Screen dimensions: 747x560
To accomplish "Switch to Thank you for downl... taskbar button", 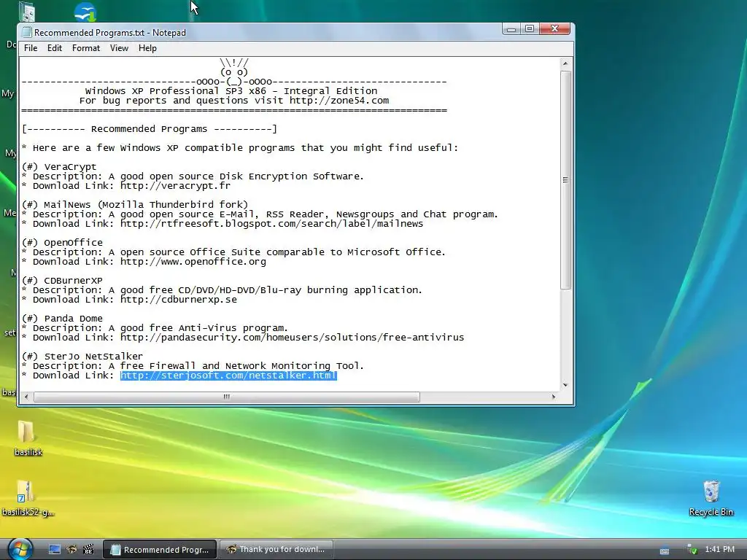I will [276, 550].
